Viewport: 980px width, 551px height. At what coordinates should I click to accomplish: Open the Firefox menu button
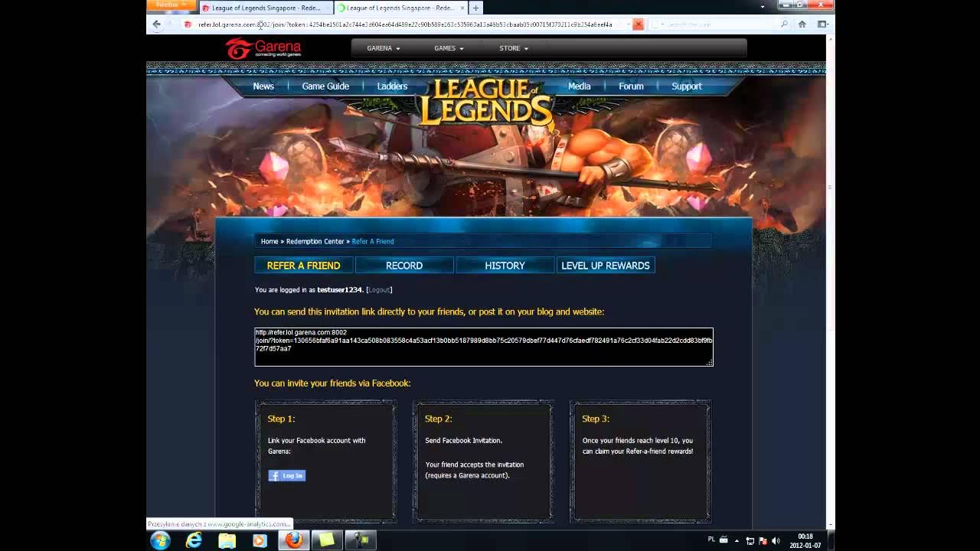pos(171,5)
